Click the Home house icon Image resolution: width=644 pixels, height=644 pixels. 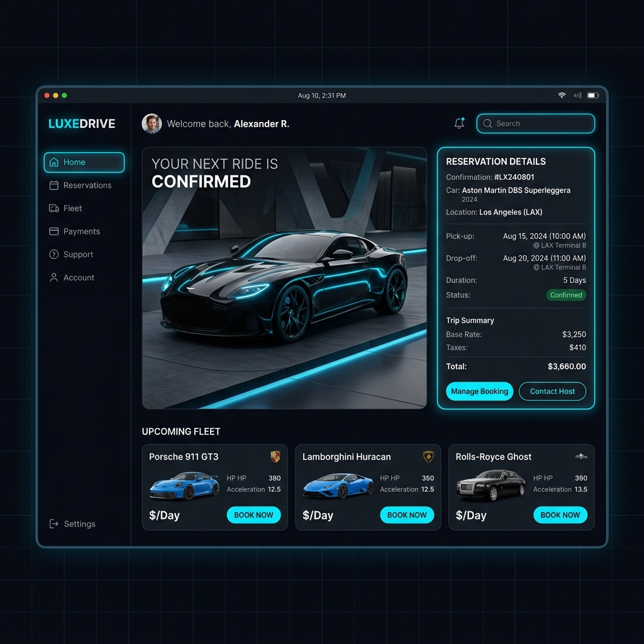pos(54,162)
